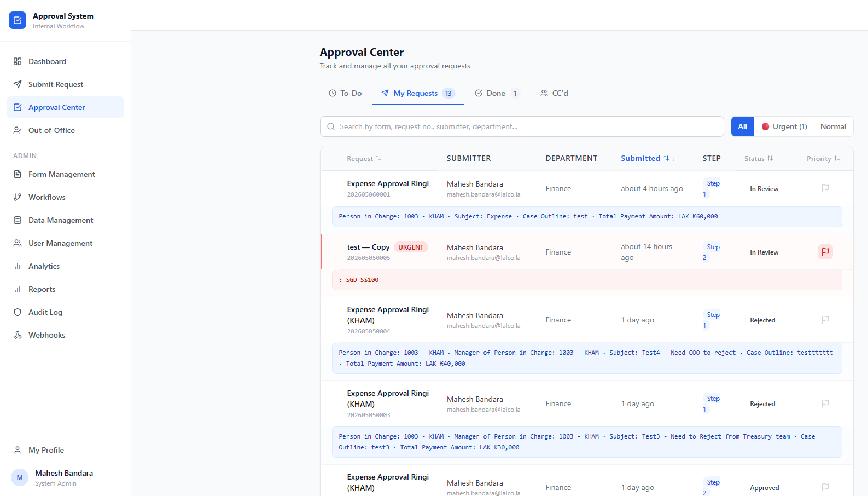Click the search requests input field
The height and width of the screenshot is (496, 868).
pyautogui.click(x=522, y=126)
